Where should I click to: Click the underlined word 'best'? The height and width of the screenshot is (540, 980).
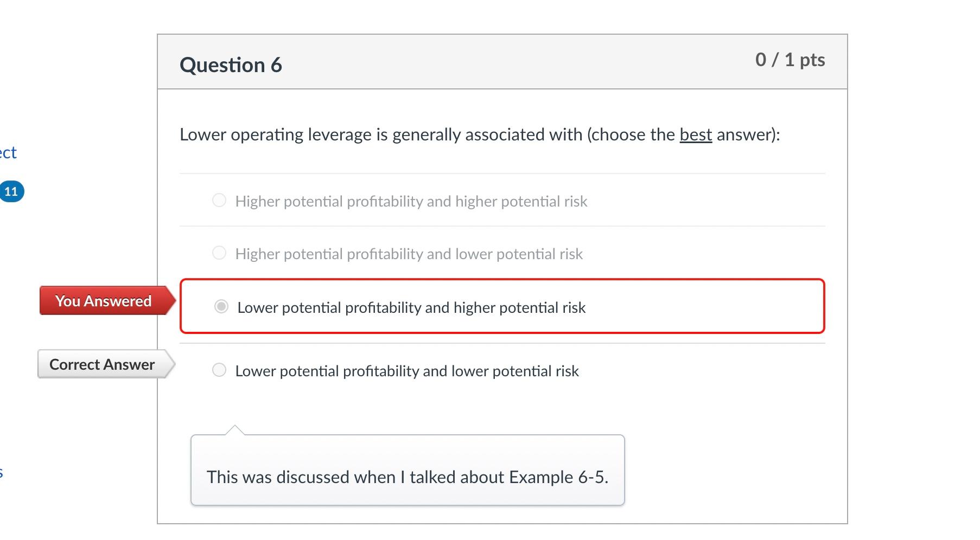pos(695,134)
